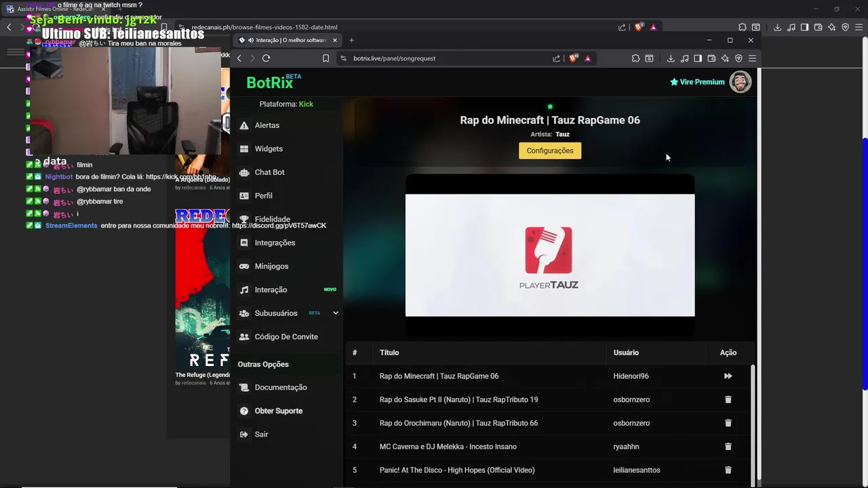Open hamburger menu in background redecanais window
Screen dimensions: 868x488
point(859,27)
